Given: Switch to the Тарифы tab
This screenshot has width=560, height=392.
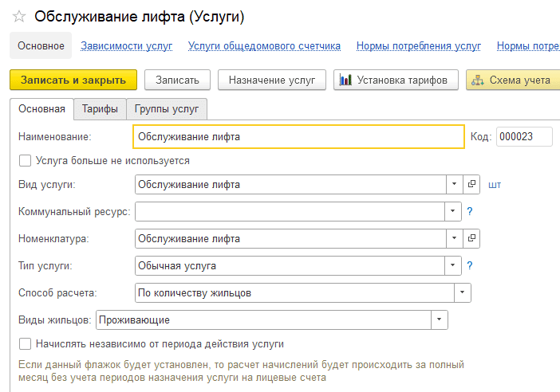Looking at the screenshot, I should click(x=100, y=109).
